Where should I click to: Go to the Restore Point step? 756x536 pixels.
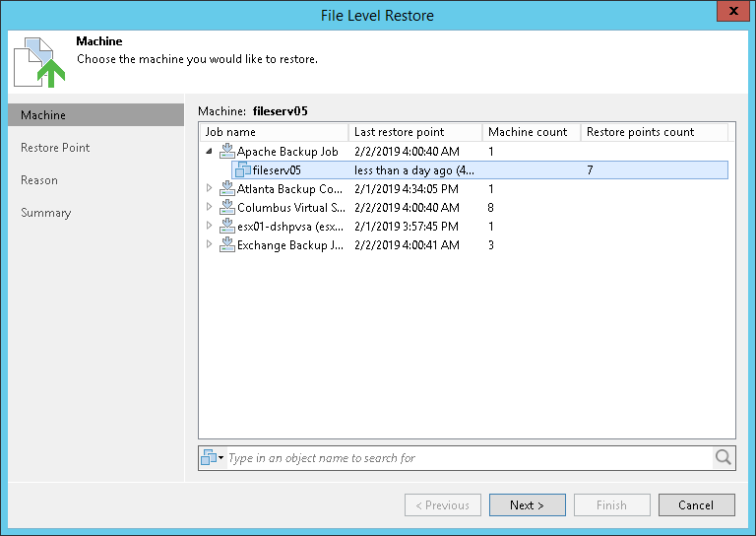(55, 148)
